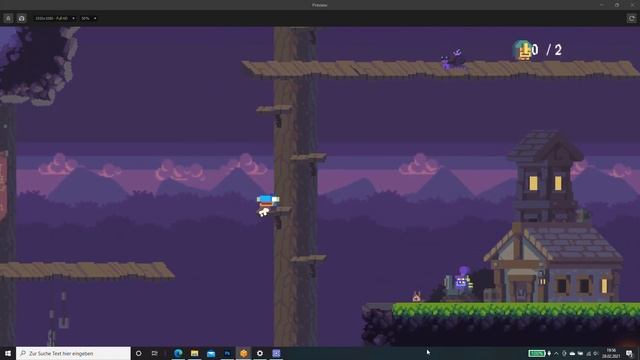The width and height of the screenshot is (640, 360).
Task: Open Task View on the taskbar
Action: (x=154, y=353)
